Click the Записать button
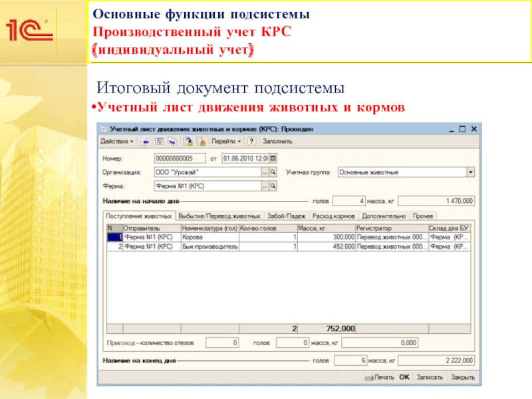532x399 pixels. click(429, 377)
